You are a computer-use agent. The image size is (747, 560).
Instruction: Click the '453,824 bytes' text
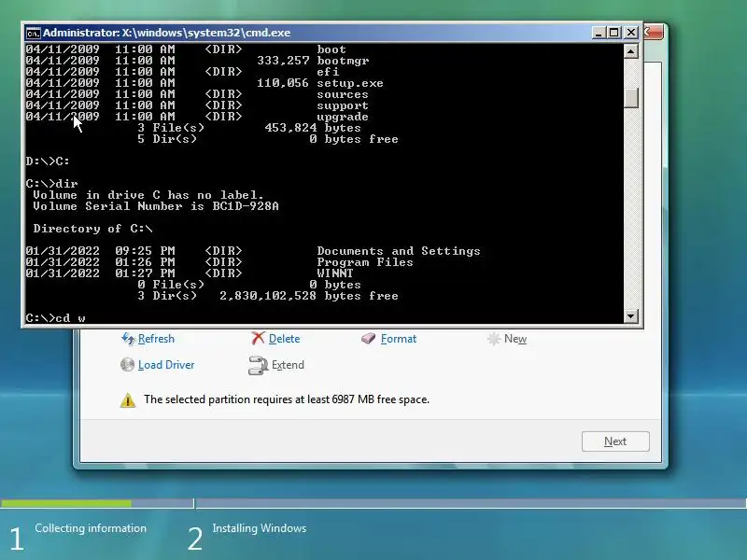tap(313, 128)
